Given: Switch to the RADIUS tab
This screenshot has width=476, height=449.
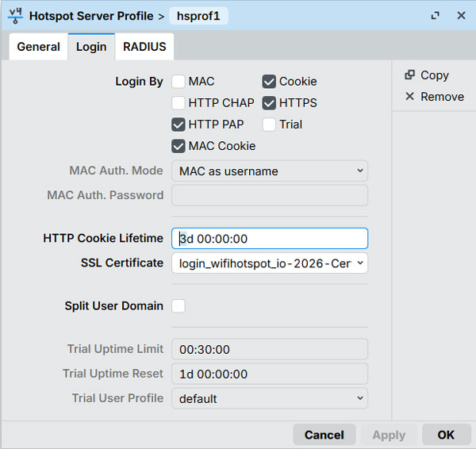Looking at the screenshot, I should coord(144,47).
